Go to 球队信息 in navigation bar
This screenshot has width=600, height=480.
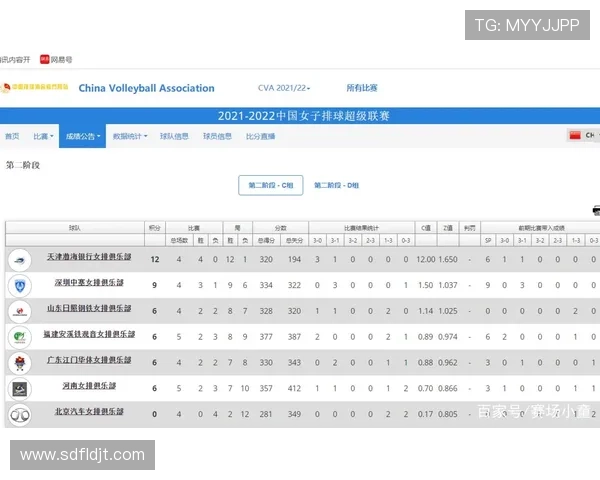coord(174,136)
